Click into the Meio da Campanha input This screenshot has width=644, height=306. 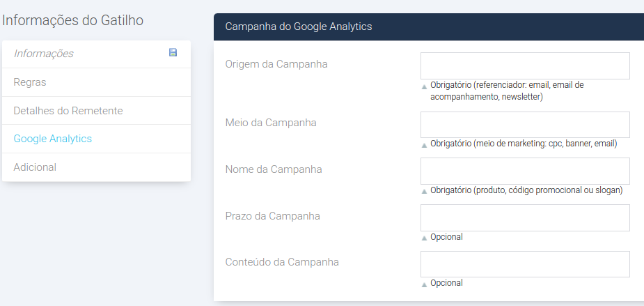tap(525, 125)
